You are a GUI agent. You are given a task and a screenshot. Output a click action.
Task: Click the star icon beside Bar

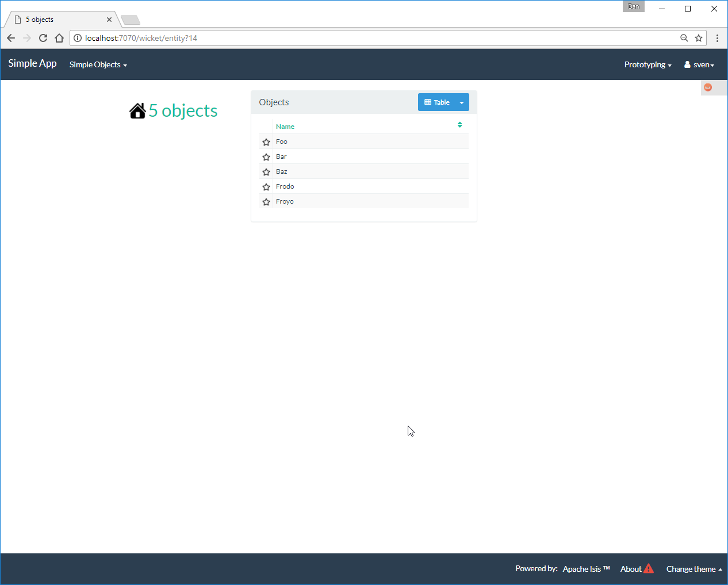tap(266, 157)
